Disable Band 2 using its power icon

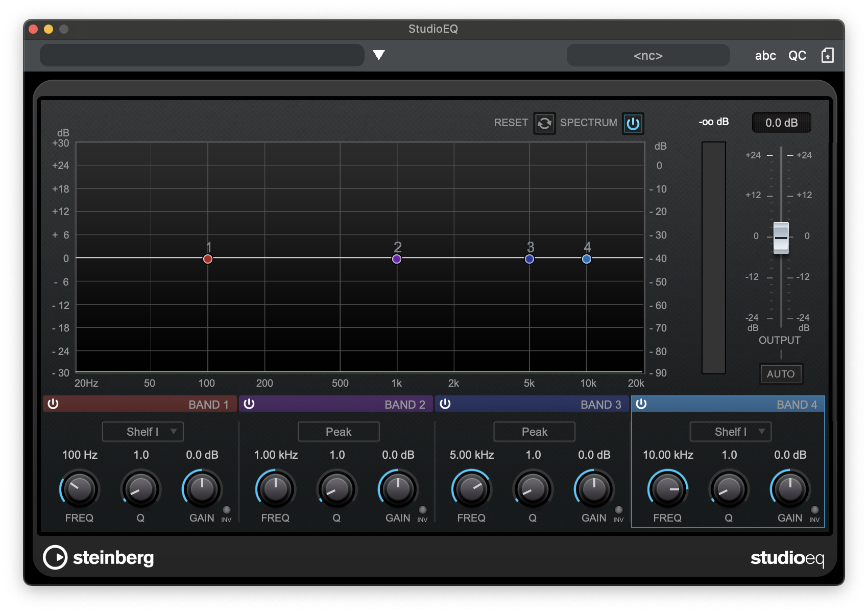(x=249, y=404)
